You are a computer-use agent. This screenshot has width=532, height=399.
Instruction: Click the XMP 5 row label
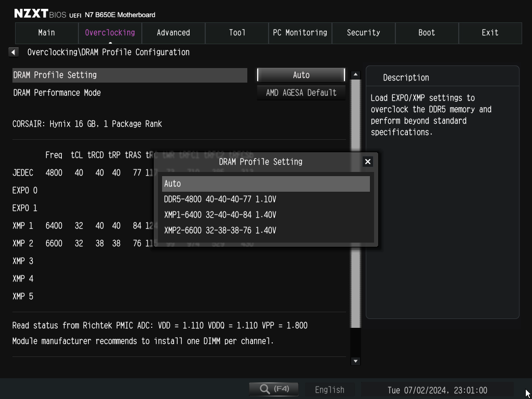(x=23, y=296)
